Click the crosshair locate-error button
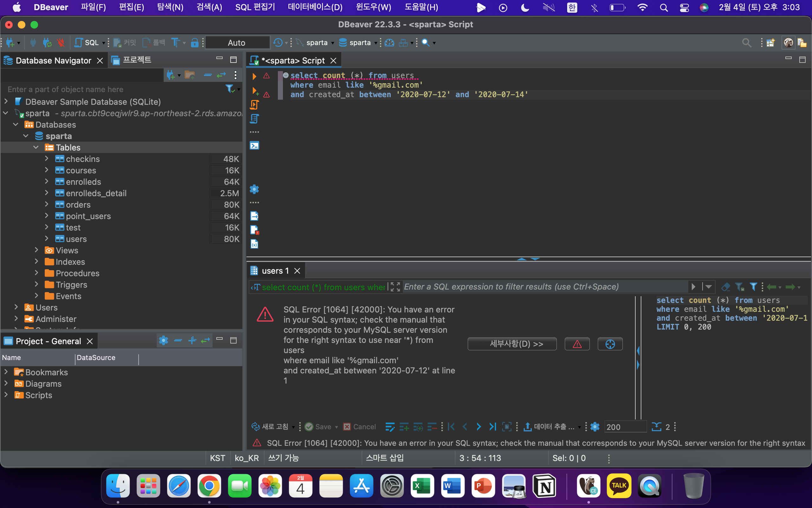The image size is (812, 508). coord(610,344)
